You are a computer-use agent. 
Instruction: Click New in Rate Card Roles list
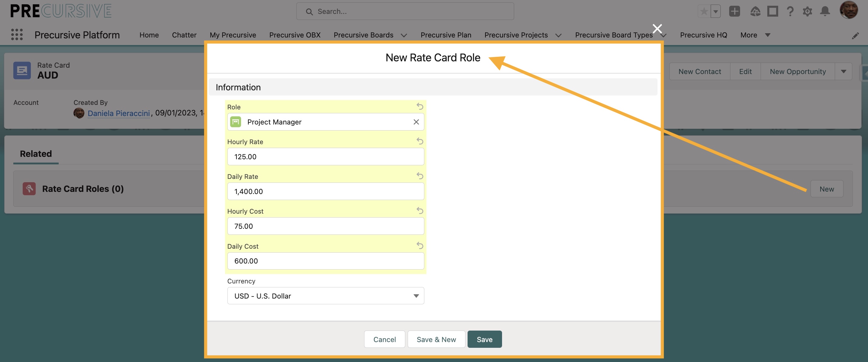(x=827, y=189)
